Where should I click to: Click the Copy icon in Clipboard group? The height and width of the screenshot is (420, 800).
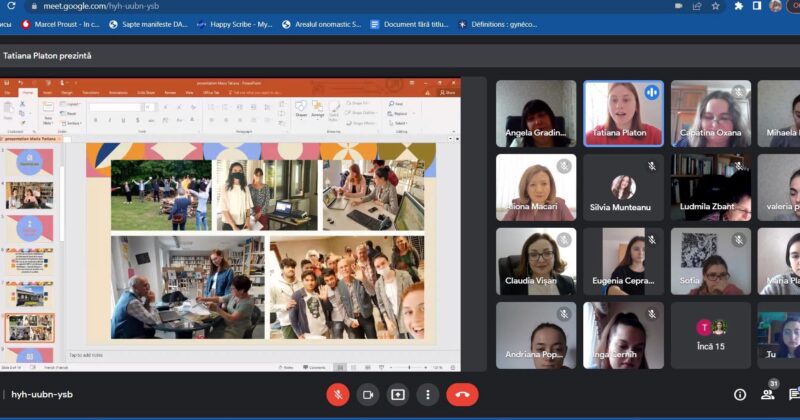tap(22, 113)
